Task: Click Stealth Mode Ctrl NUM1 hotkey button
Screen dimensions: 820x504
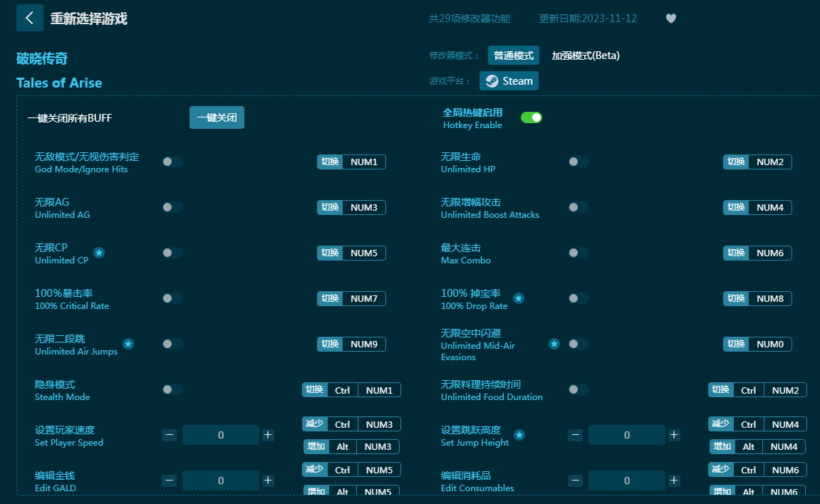Action: (351, 390)
